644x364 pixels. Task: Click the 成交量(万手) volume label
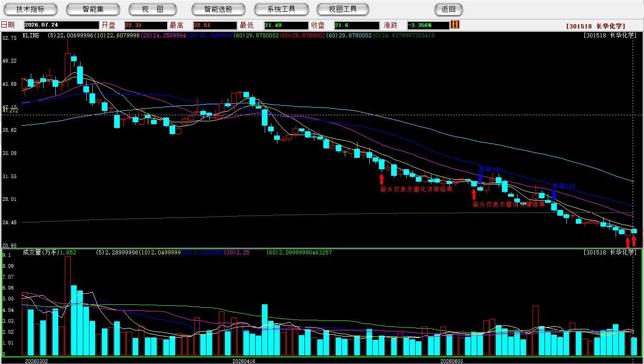point(41,253)
